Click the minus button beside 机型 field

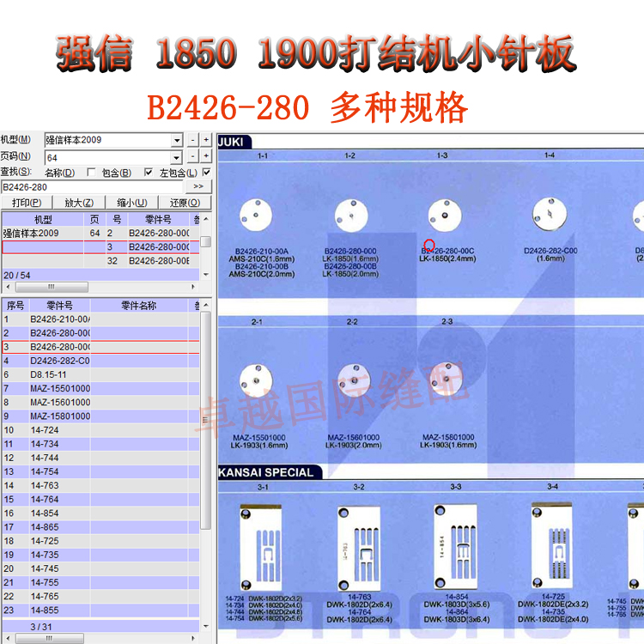[193, 140]
